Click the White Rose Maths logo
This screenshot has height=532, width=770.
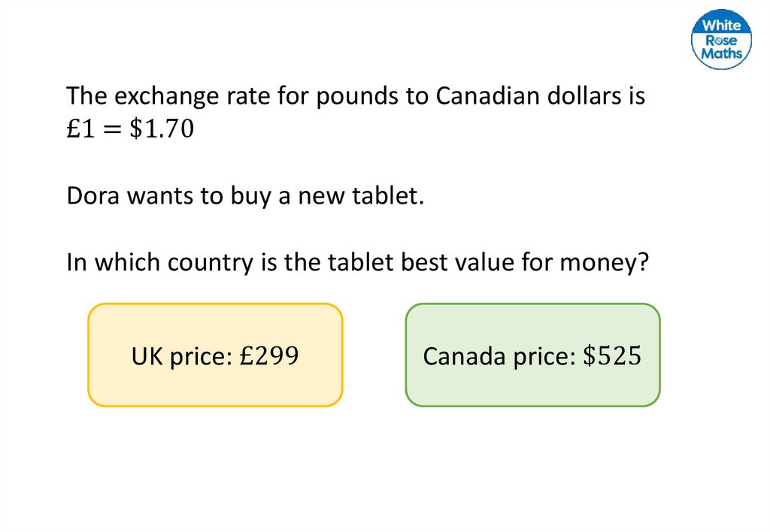[721, 40]
